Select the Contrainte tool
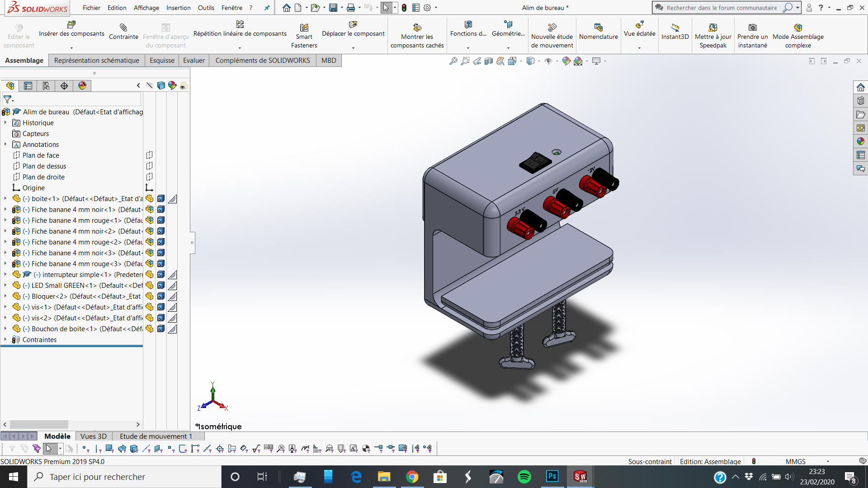This screenshot has width=868, height=488. (x=123, y=32)
